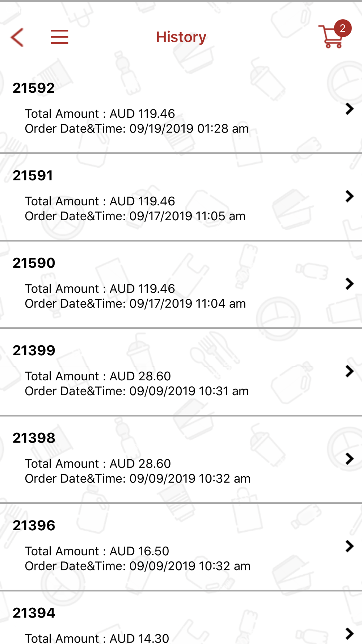Select order number 21592

pyautogui.click(x=34, y=88)
